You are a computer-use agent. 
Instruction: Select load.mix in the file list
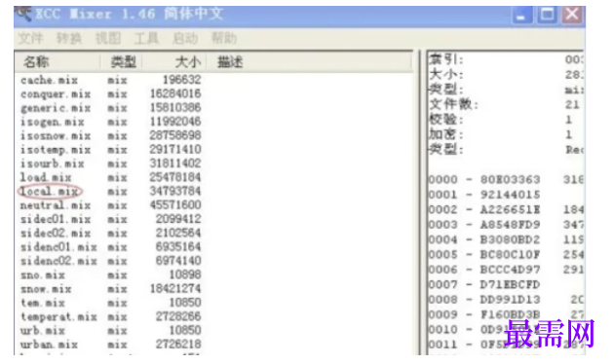tap(46, 178)
